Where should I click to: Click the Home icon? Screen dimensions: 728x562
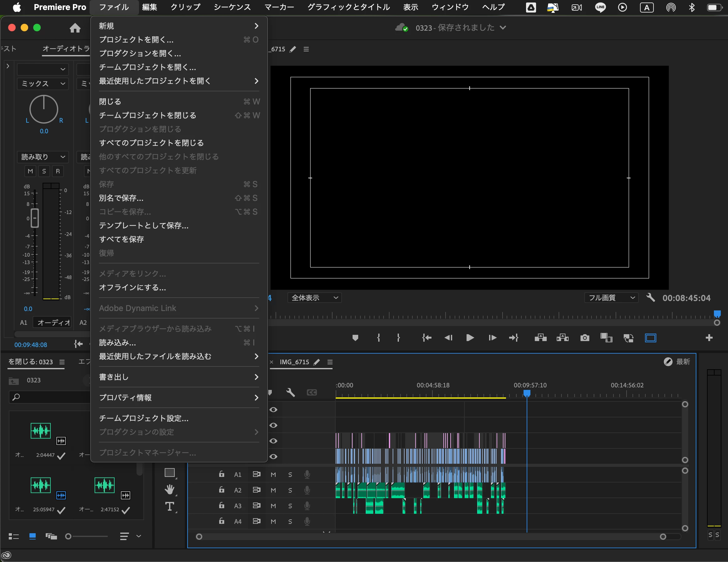pyautogui.click(x=75, y=28)
